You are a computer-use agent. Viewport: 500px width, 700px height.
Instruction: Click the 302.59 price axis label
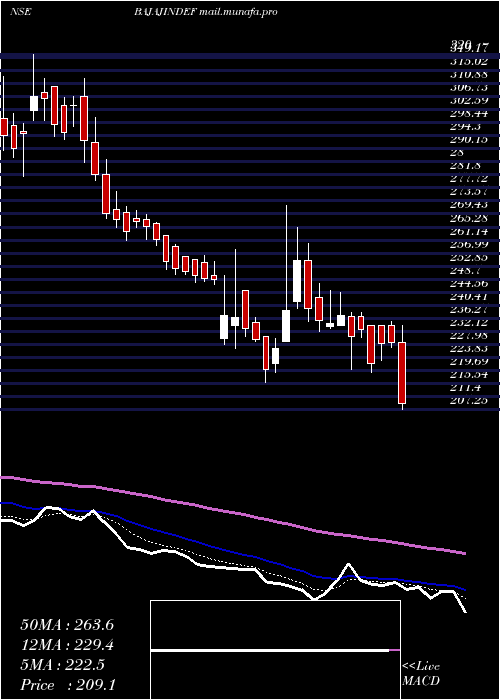(469, 100)
